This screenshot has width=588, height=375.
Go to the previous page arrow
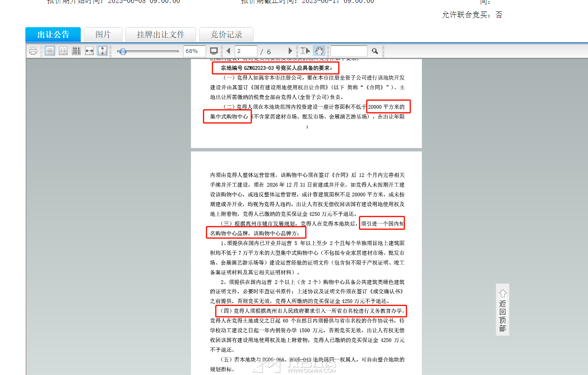coord(228,51)
